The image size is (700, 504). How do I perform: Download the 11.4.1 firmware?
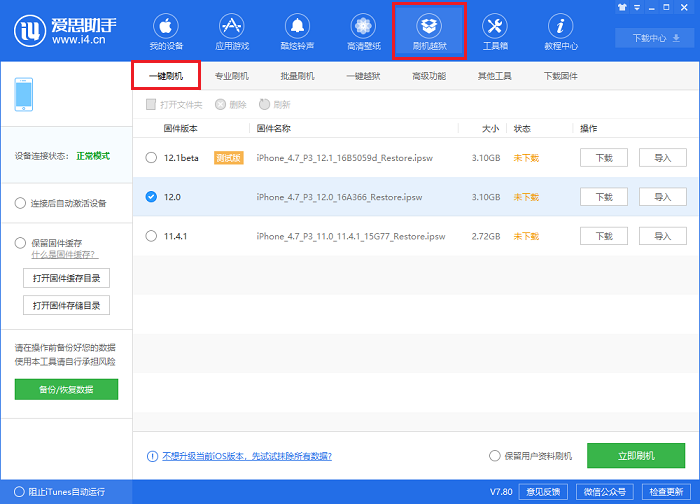coord(604,236)
